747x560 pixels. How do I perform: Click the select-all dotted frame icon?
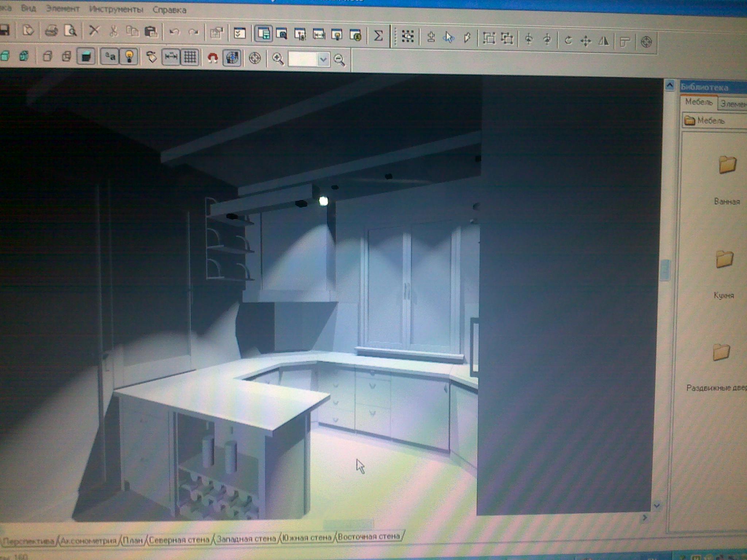(x=408, y=36)
